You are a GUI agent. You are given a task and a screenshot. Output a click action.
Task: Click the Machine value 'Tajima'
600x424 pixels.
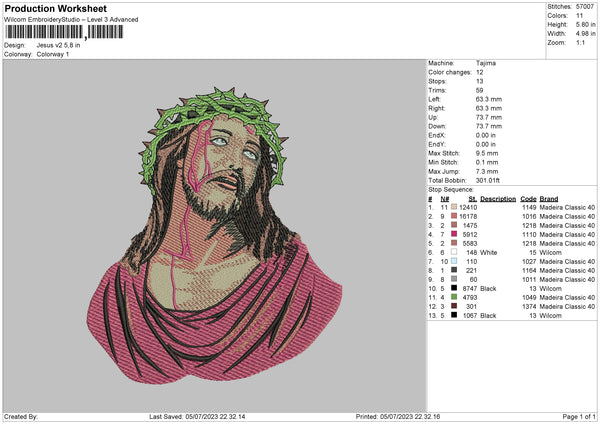(486, 63)
